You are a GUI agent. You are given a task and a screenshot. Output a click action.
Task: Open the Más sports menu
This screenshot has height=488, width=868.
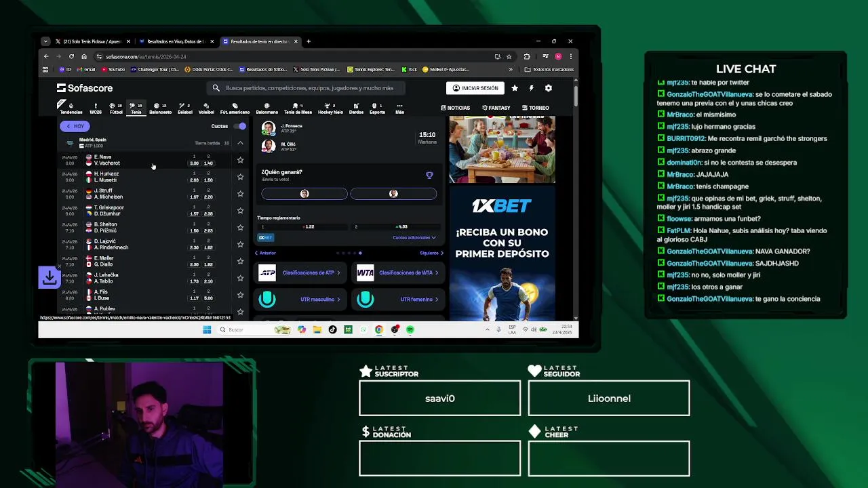click(x=399, y=108)
